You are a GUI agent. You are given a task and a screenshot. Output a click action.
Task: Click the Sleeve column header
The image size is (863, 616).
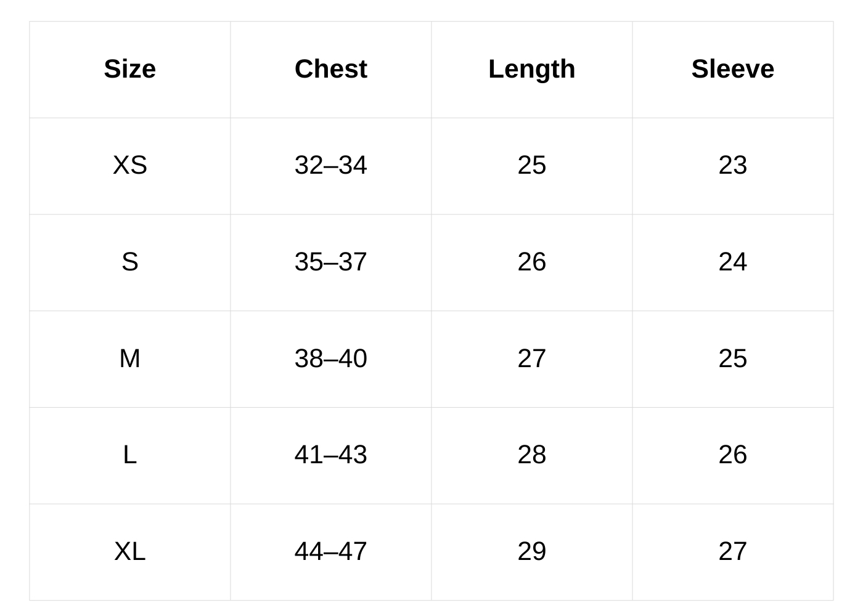tap(732, 69)
